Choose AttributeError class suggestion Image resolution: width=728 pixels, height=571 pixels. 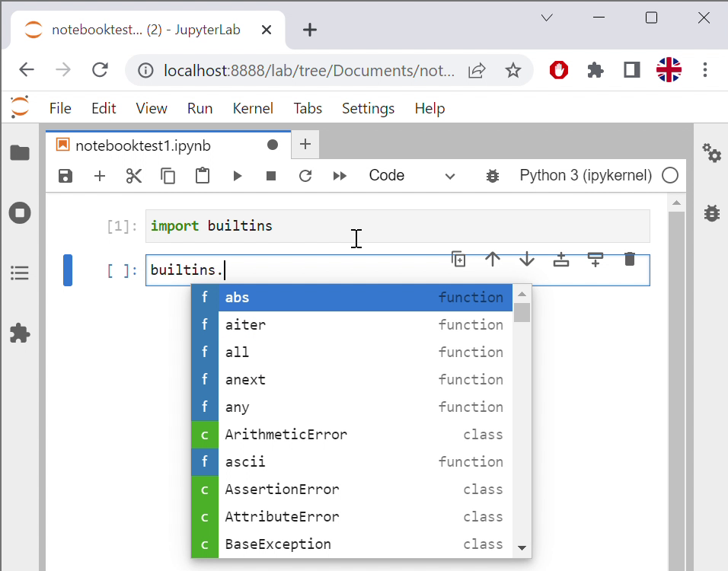[352, 517]
